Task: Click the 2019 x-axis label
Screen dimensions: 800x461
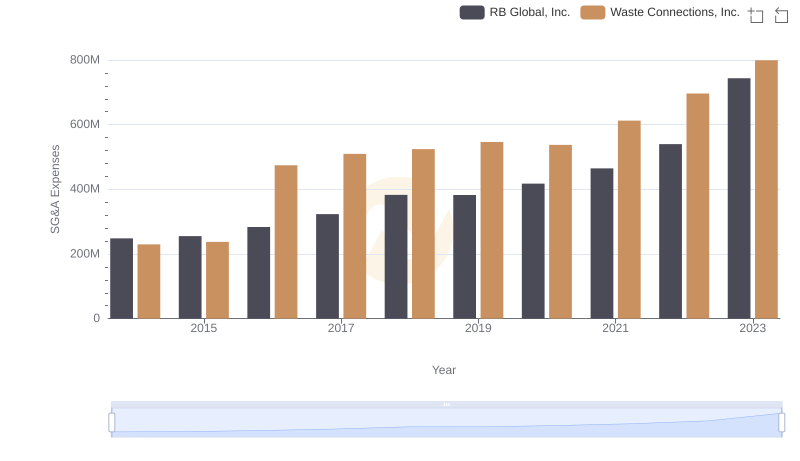Action: click(x=478, y=328)
